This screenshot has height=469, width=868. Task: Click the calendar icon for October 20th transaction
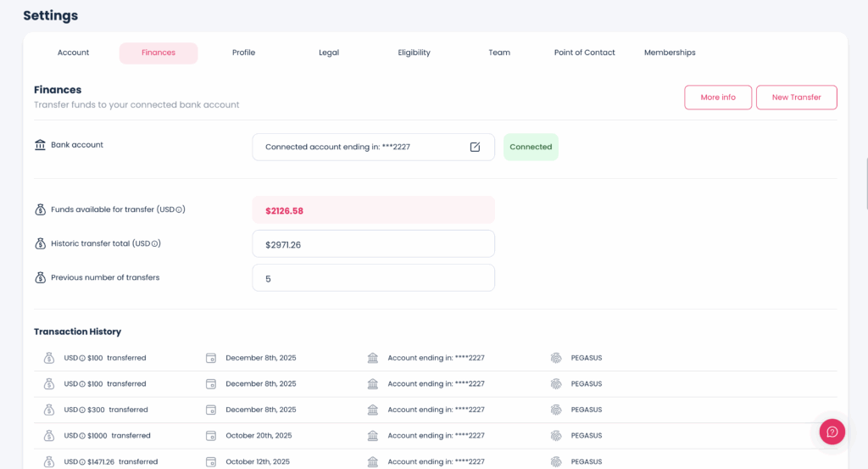pyautogui.click(x=211, y=436)
